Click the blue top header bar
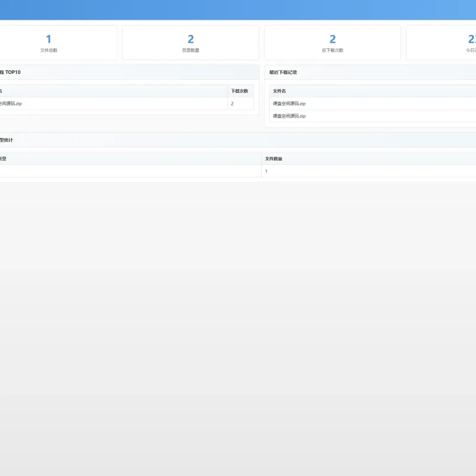The width and height of the screenshot is (476, 476). (238, 10)
